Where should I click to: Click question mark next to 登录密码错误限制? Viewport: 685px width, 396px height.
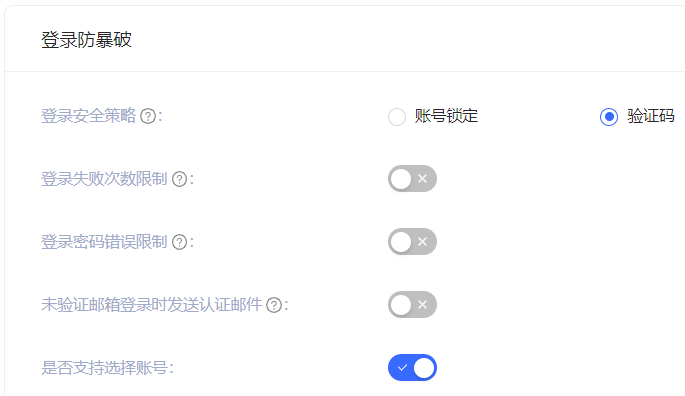coord(180,242)
